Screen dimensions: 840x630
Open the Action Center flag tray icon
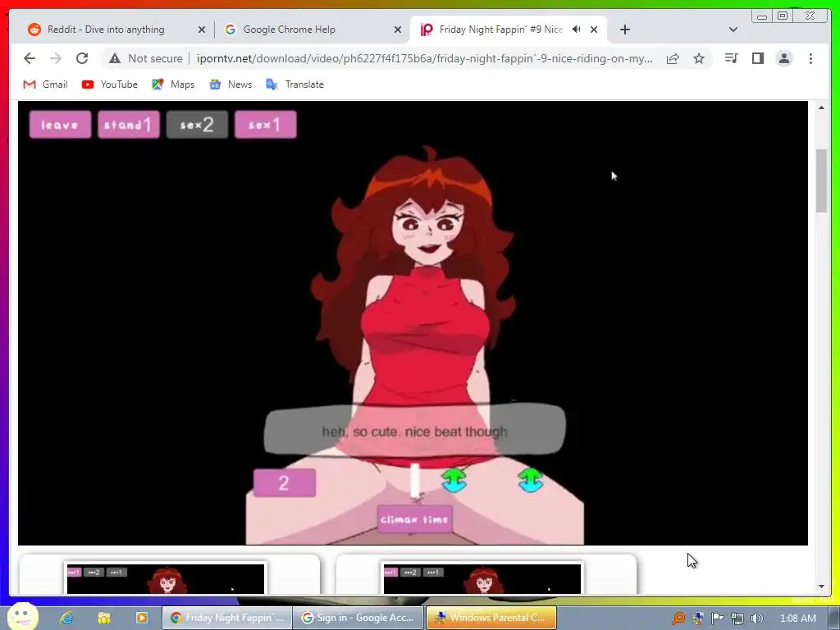[717, 619]
